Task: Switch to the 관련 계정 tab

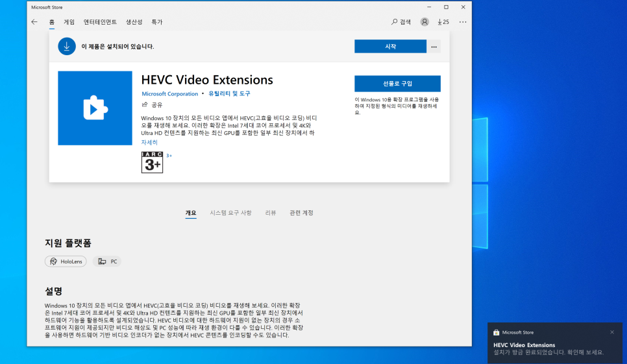Action: [302, 213]
